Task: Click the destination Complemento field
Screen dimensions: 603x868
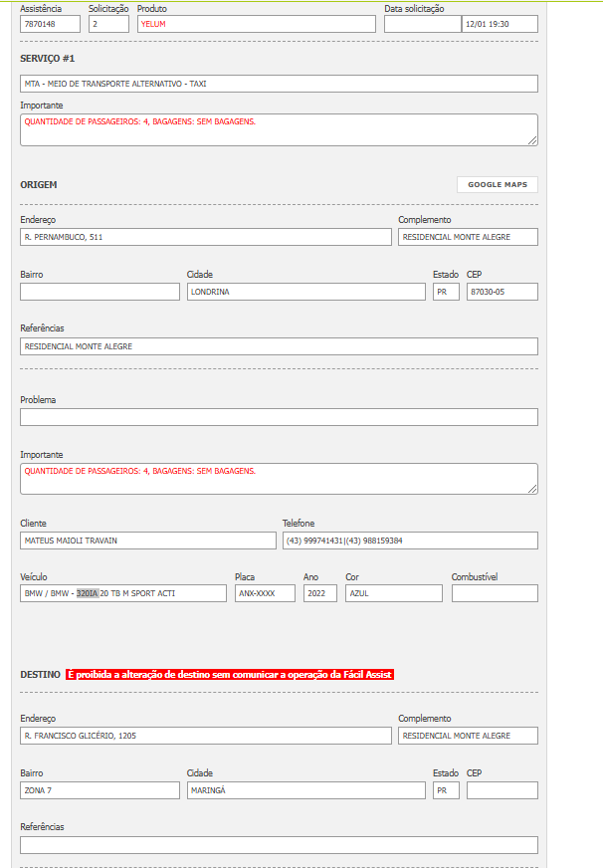Action: point(468,736)
